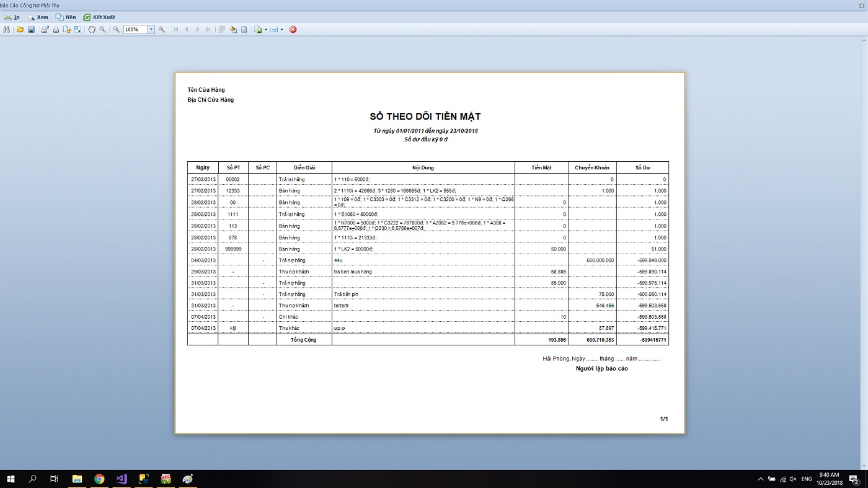The height and width of the screenshot is (488, 868).
Task: Click the In print menu item
Action: pos(12,17)
